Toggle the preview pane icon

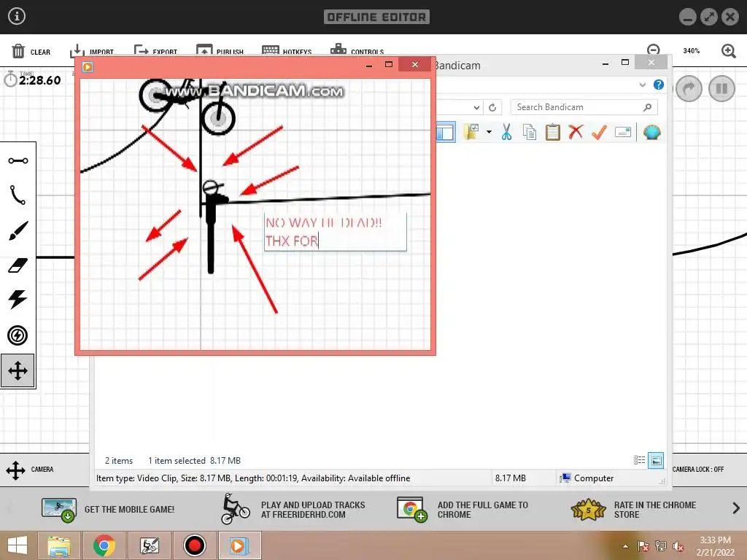click(x=446, y=132)
